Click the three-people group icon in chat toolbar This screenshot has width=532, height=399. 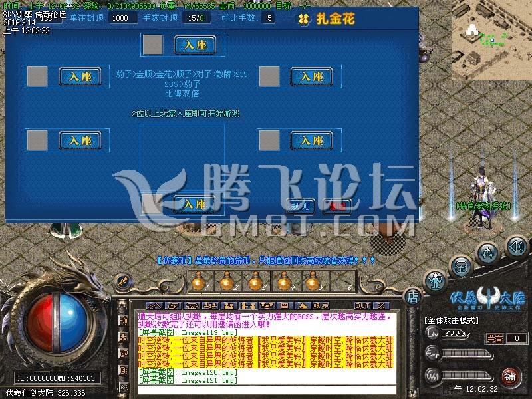point(210,305)
